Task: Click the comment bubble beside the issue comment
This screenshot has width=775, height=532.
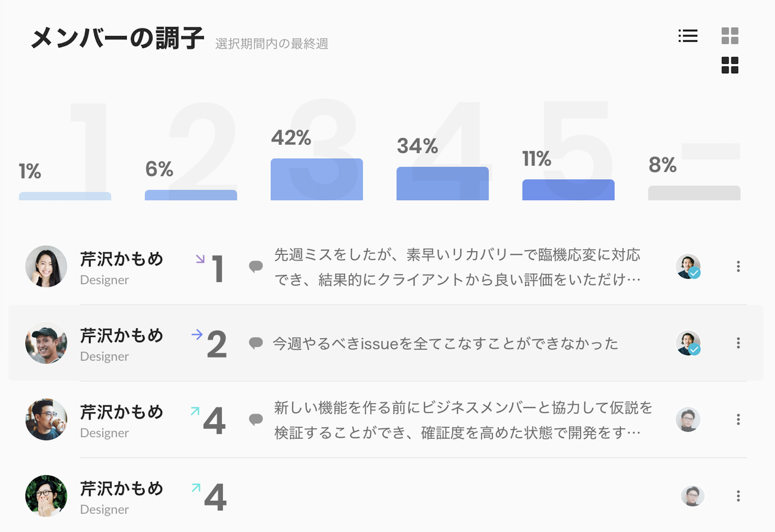Action: pyautogui.click(x=256, y=343)
